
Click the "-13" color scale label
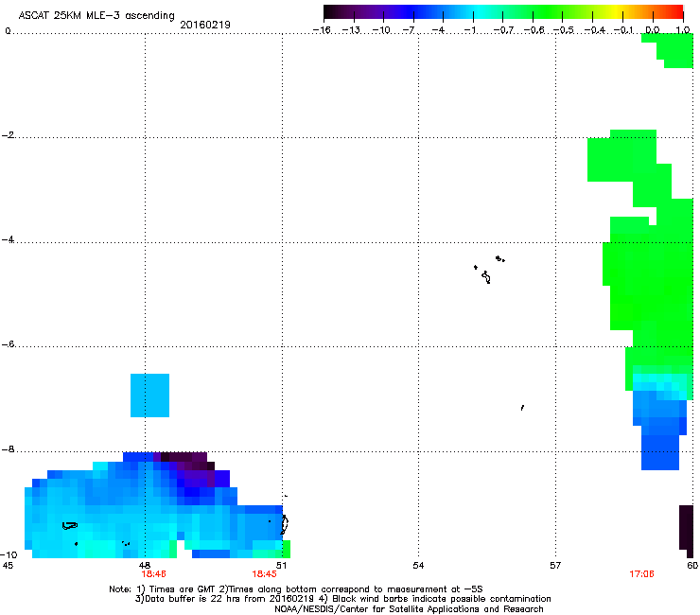[351, 30]
